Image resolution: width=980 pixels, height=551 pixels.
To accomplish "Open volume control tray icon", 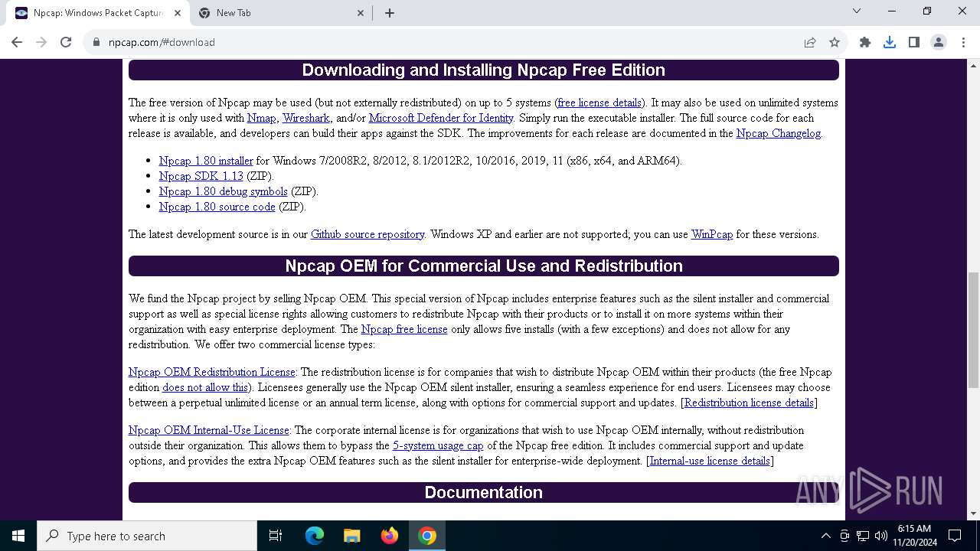I will pos(881,536).
